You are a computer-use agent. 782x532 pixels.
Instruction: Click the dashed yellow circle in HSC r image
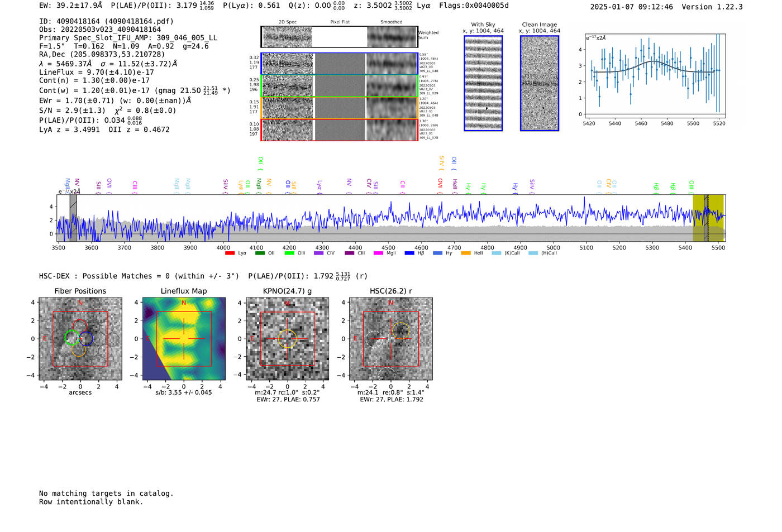(x=400, y=330)
